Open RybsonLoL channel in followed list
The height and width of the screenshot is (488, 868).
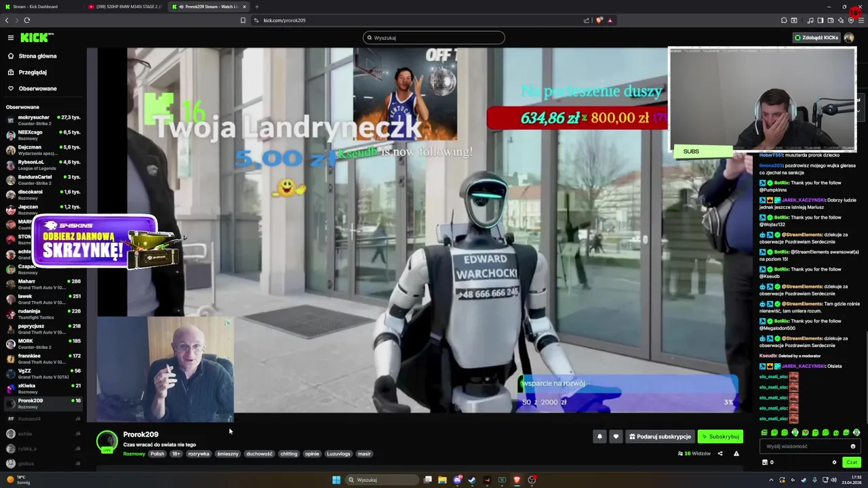(x=43, y=165)
